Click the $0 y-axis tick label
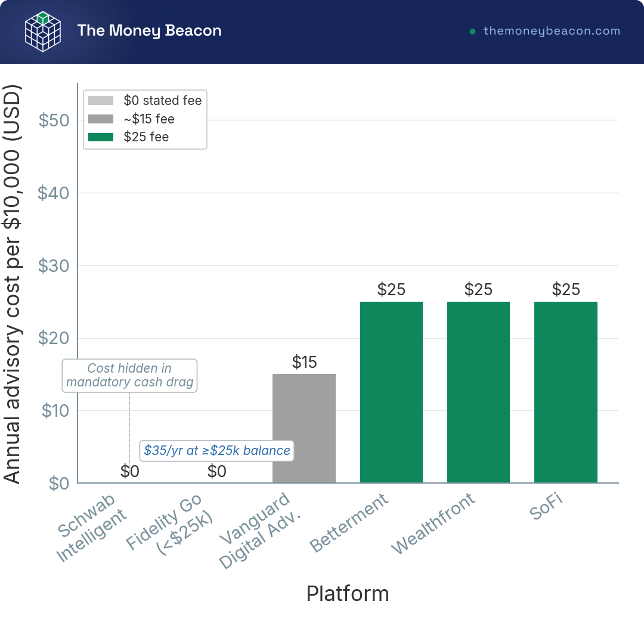This screenshot has height=644, width=644. [58, 484]
